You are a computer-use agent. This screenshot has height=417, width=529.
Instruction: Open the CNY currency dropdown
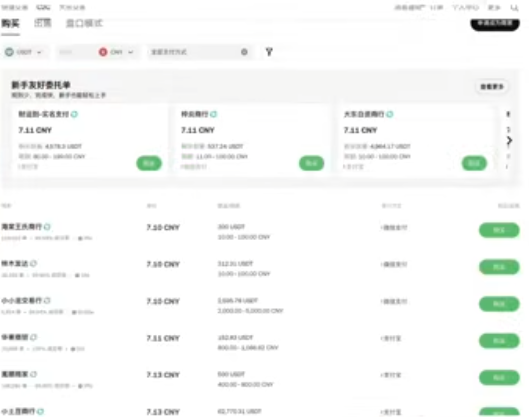point(116,52)
